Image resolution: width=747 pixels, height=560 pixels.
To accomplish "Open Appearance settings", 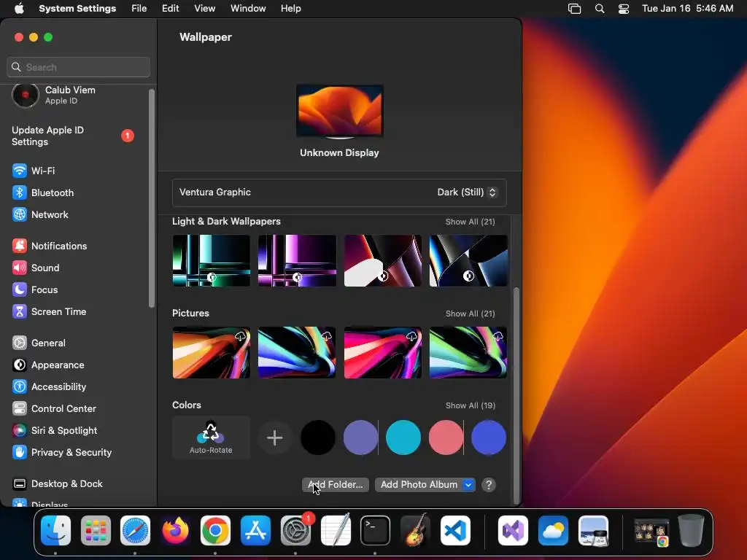I will click(x=48, y=365).
